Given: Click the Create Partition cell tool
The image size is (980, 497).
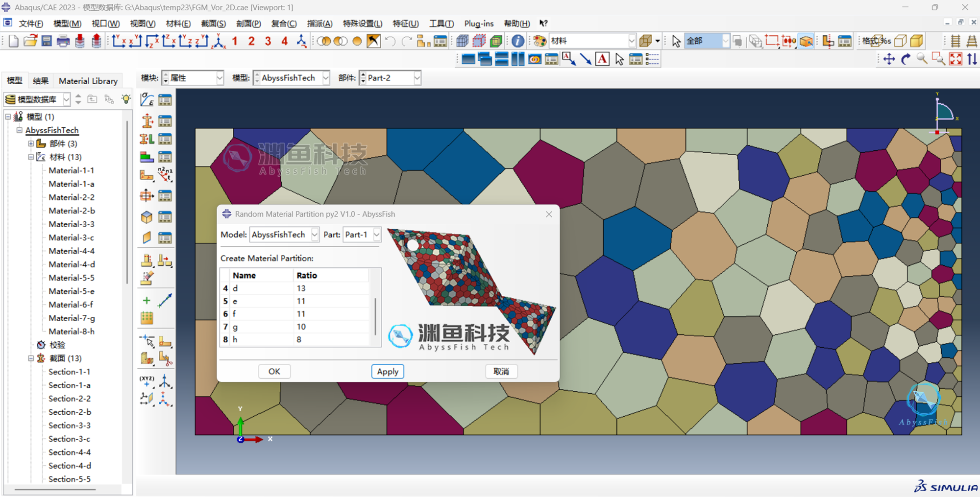Looking at the screenshot, I should [x=147, y=359].
